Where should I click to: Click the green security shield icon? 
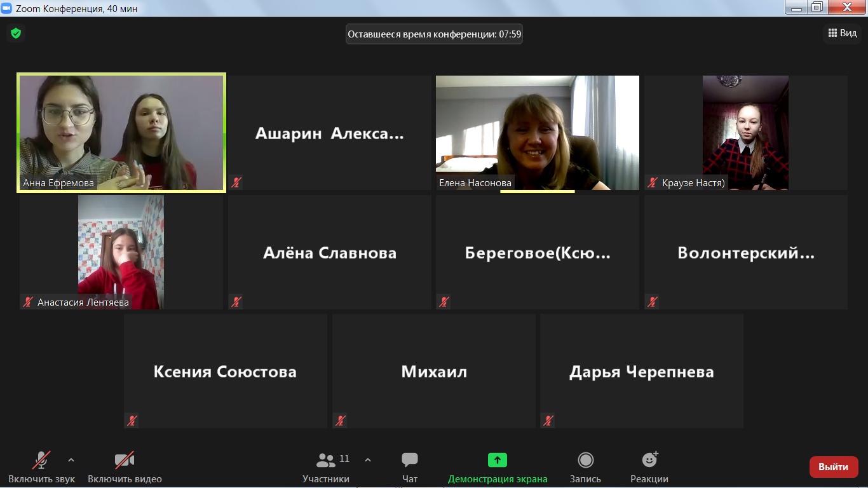[x=16, y=33]
